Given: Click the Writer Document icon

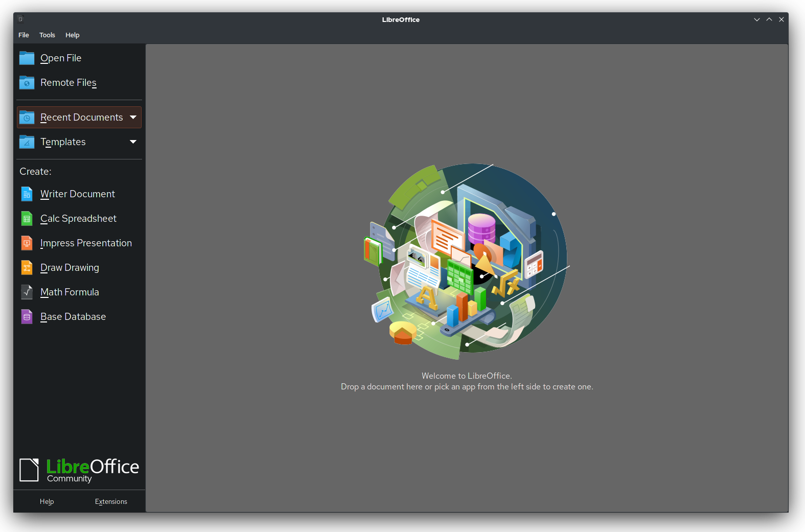Looking at the screenshot, I should click(x=27, y=194).
